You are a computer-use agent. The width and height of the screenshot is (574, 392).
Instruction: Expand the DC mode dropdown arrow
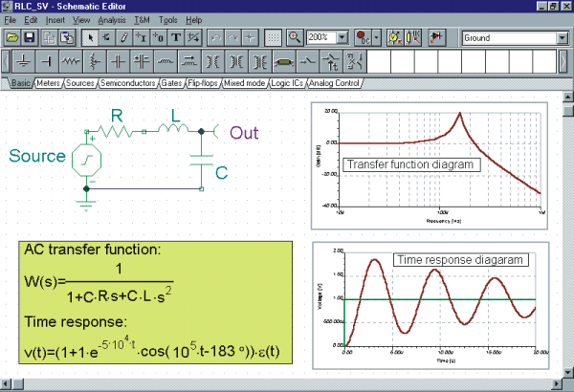[x=378, y=38]
